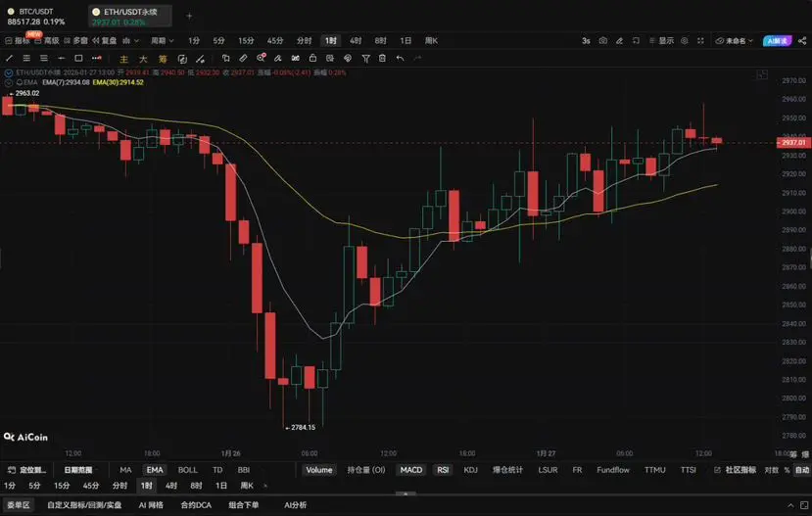Undo the last drawing action
Screen dimensions: 812x516
coord(400,59)
